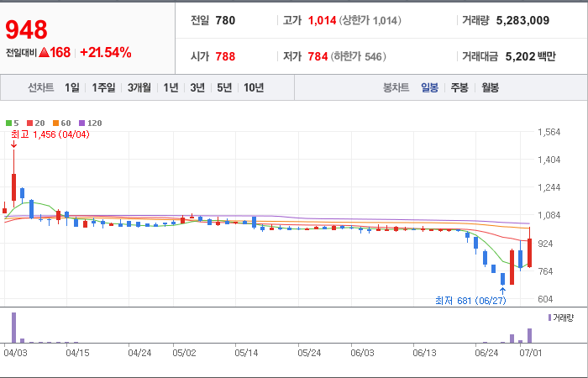Click the 04/15 date axis label
Screen dimensions: 588x378
77,354
